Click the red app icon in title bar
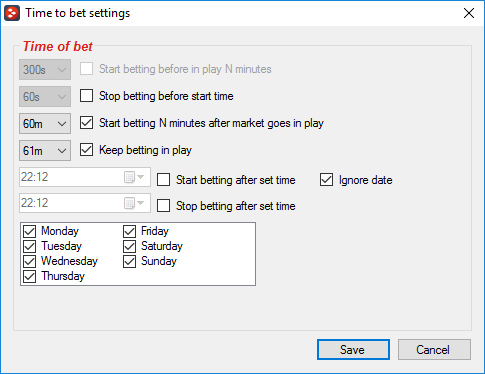Screen dimensions: 485x374 click(x=12, y=13)
